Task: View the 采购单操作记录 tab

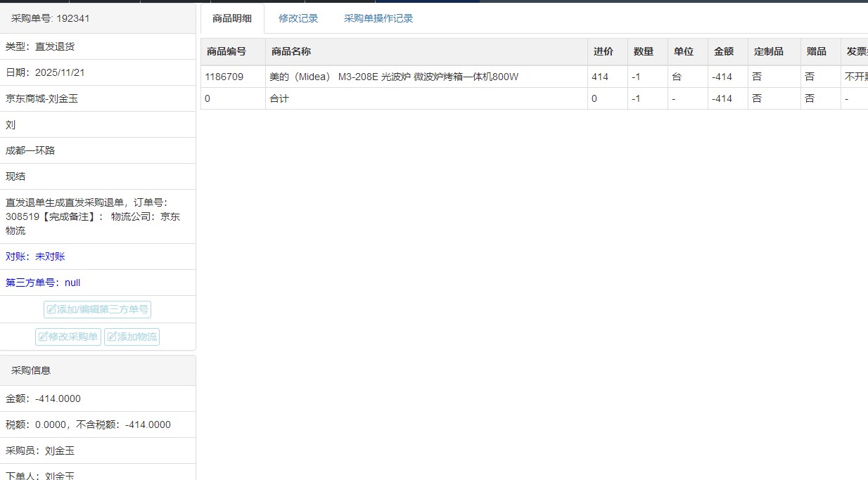Action: pyautogui.click(x=378, y=19)
